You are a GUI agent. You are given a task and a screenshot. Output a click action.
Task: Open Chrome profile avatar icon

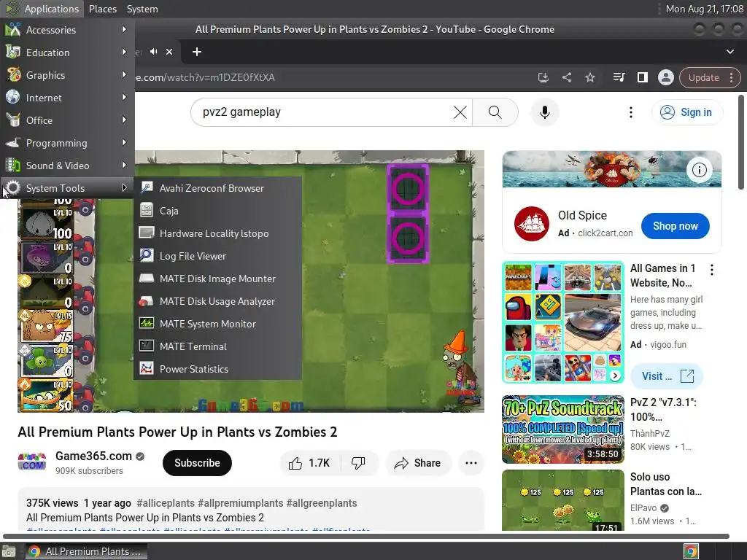(x=665, y=77)
